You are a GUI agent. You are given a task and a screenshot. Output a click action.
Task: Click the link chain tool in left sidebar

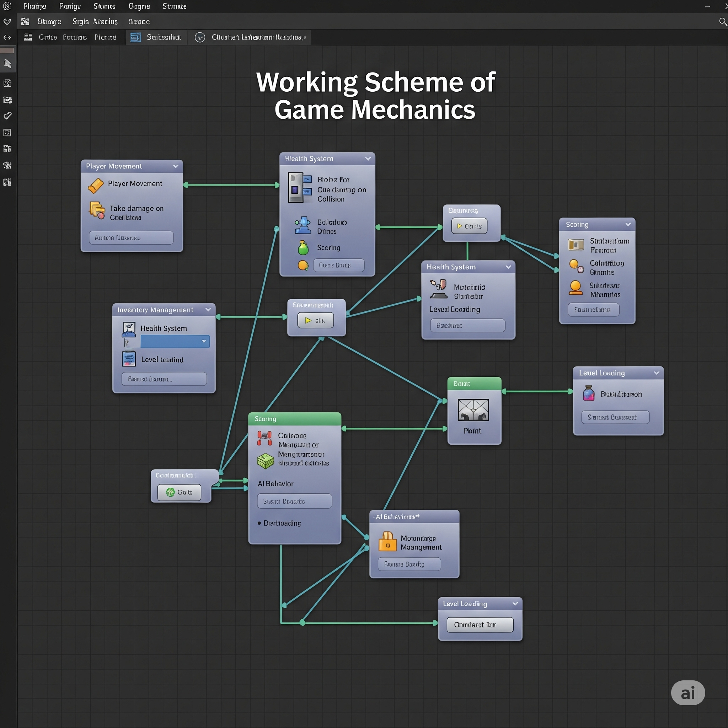[x=7, y=116]
